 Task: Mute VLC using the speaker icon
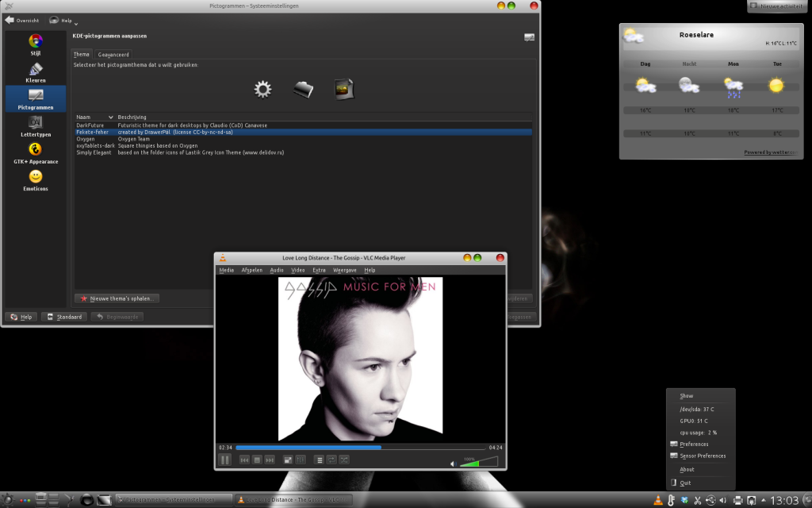pyautogui.click(x=453, y=464)
